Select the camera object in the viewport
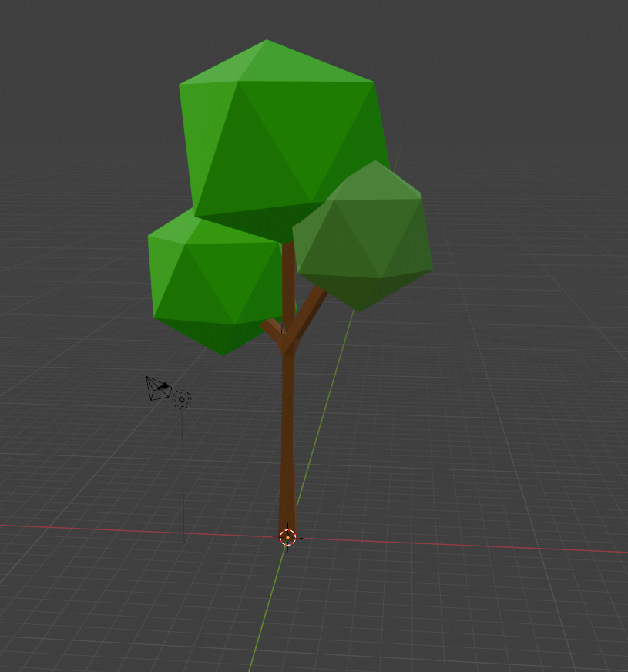Image resolution: width=628 pixels, height=672 pixels. pyautogui.click(x=158, y=388)
